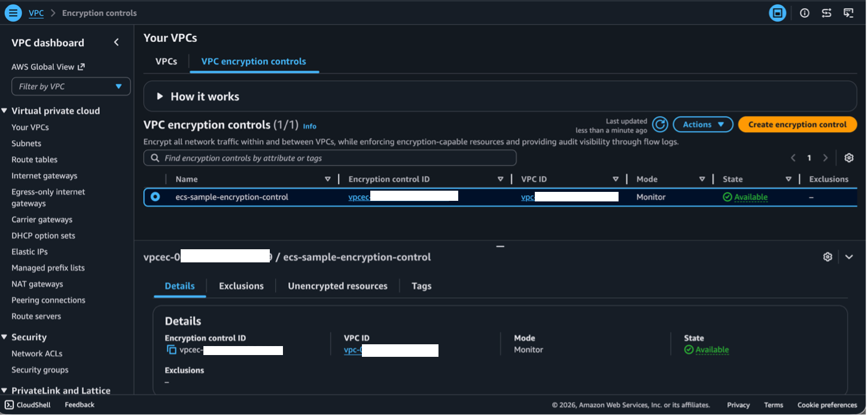Click the CloudShell icon in footer
This screenshot has height=416, width=868.
tap(9, 405)
